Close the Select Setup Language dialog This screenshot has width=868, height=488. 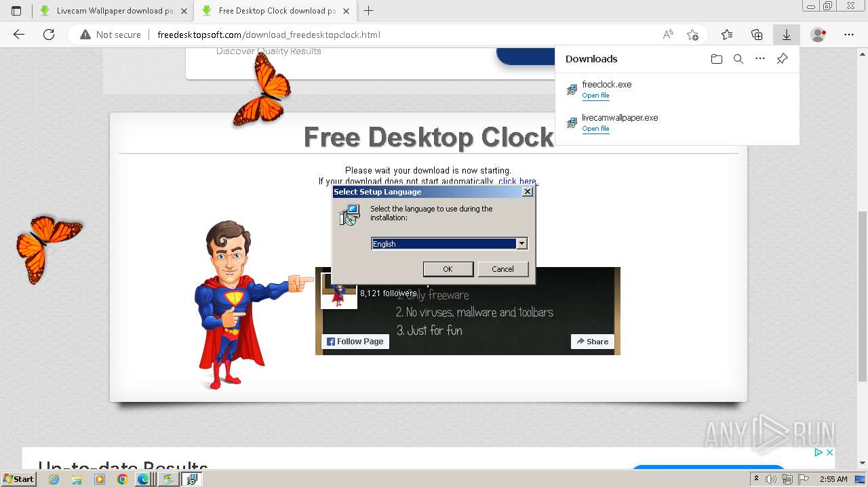point(527,192)
